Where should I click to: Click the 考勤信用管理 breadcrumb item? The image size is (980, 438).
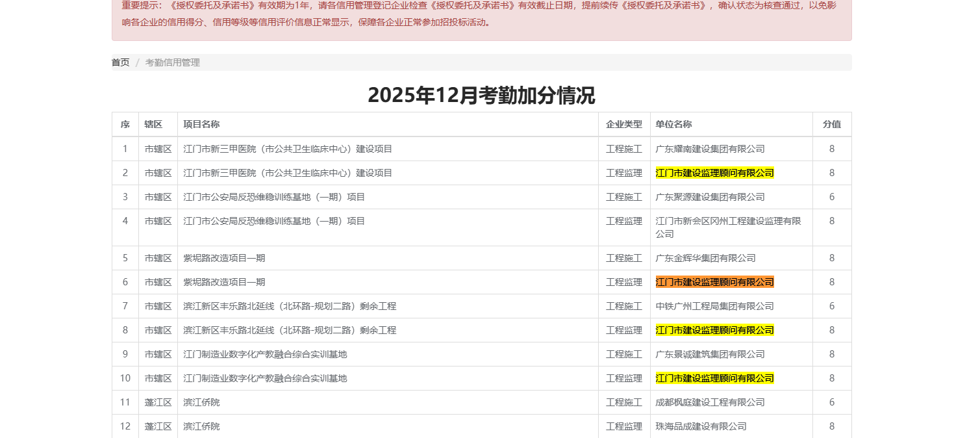click(x=172, y=62)
